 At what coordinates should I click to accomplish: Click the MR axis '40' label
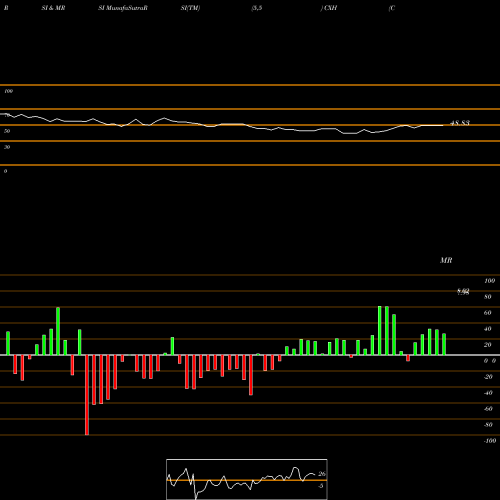488,329
